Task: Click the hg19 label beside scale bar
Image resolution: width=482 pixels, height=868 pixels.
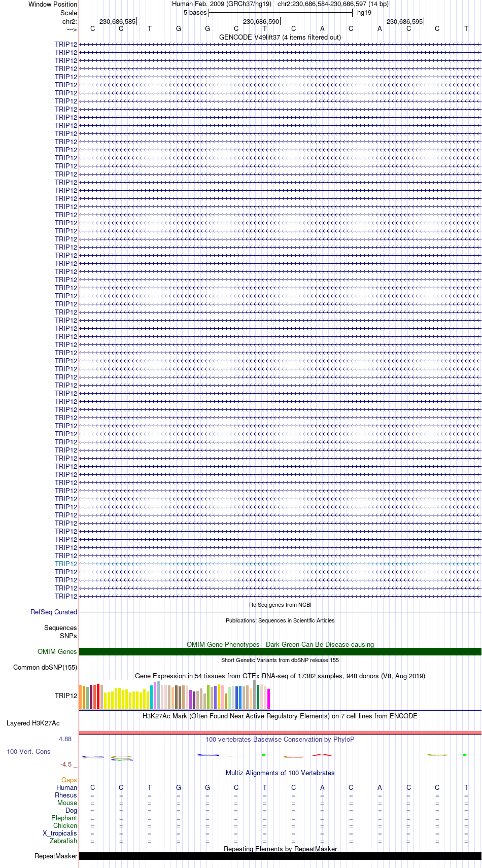Action: (364, 12)
